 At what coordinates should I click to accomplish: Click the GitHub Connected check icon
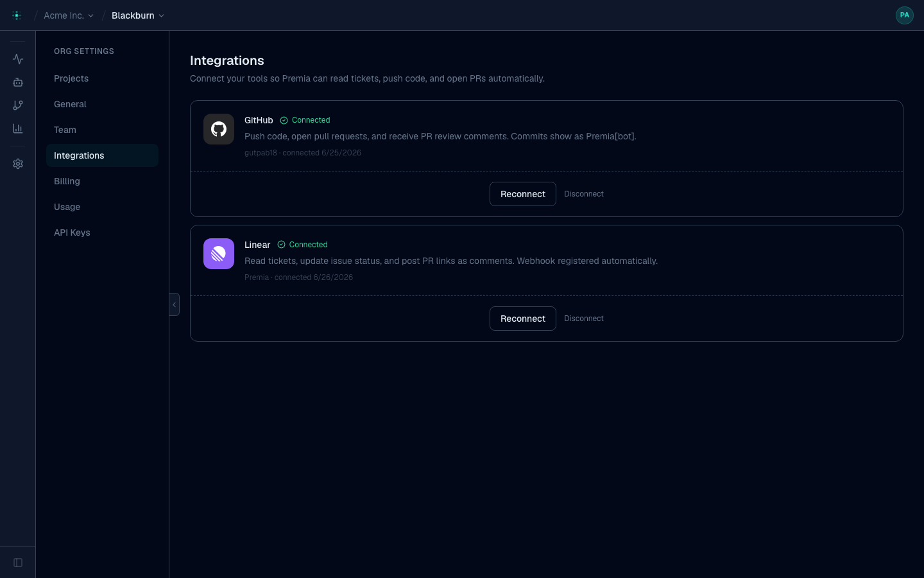[x=284, y=120]
